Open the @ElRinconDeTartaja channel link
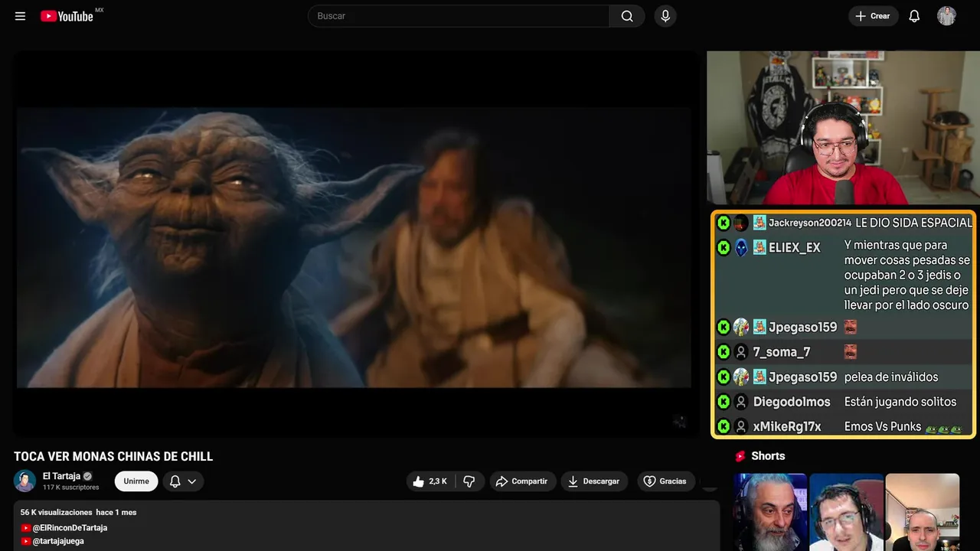The height and width of the screenshot is (551, 980). click(x=70, y=528)
